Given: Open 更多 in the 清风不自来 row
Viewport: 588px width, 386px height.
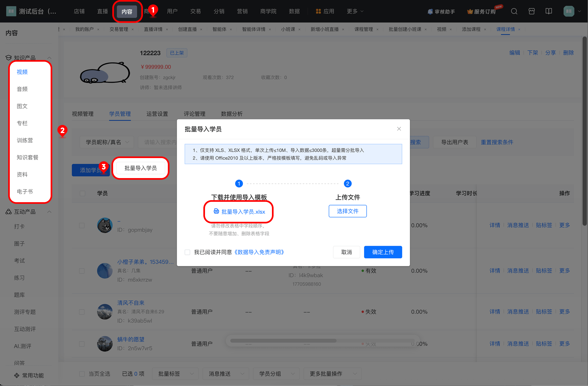Looking at the screenshot, I should click(565, 312).
